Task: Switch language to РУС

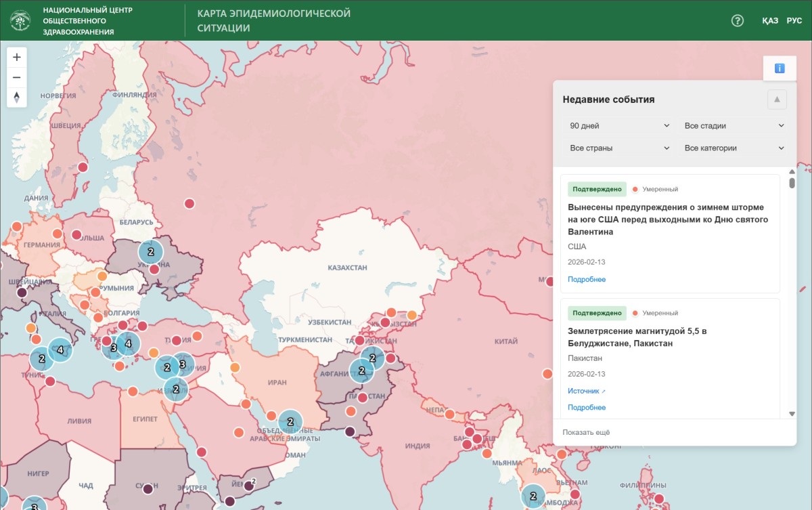Action: [x=794, y=21]
